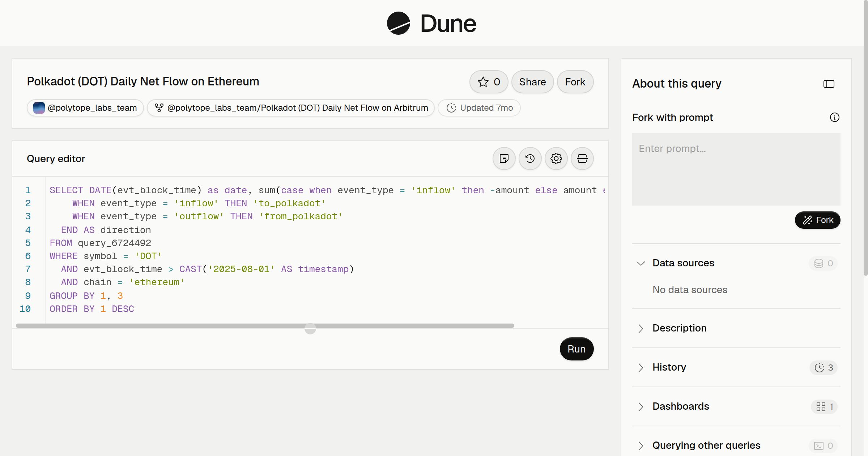Click the Share button
This screenshot has width=868, height=456.
click(532, 82)
